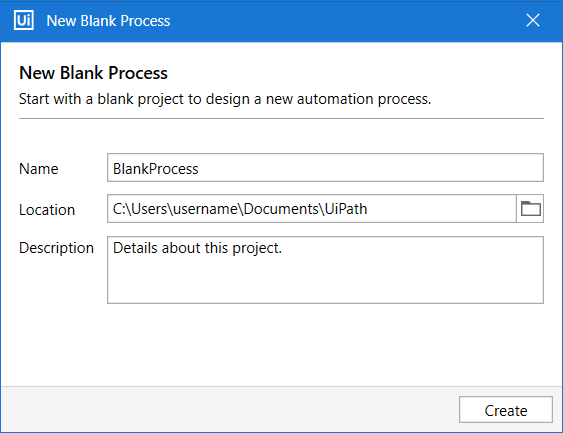Viewport: 563px width, 433px height.
Task: Click the UiPath logo icon in title bar
Action: 24,20
